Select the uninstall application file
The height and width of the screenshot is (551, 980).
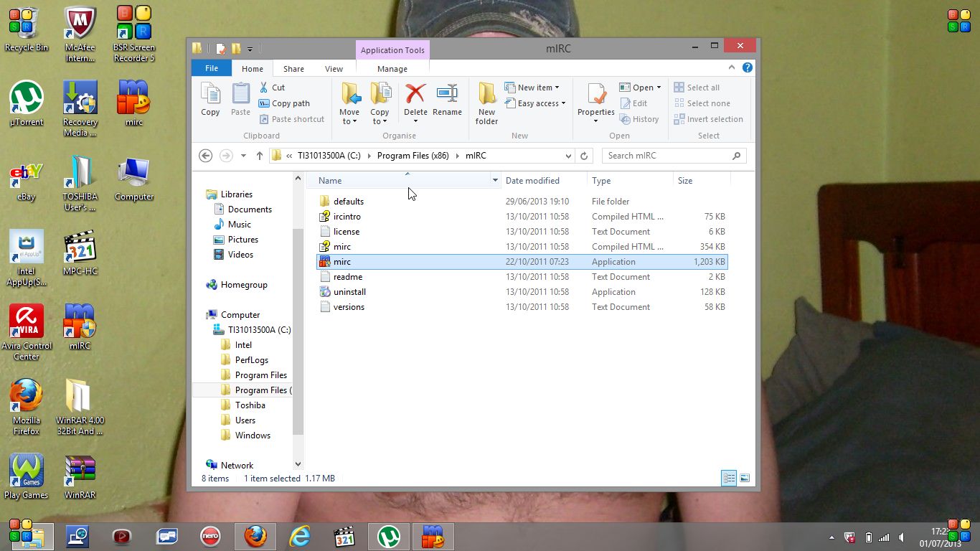pos(522,292)
